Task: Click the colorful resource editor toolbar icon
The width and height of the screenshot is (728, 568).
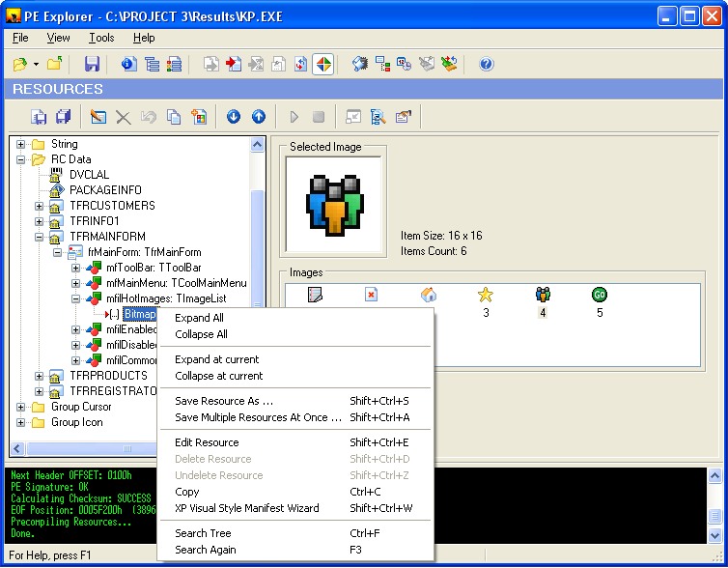Action: [322, 65]
